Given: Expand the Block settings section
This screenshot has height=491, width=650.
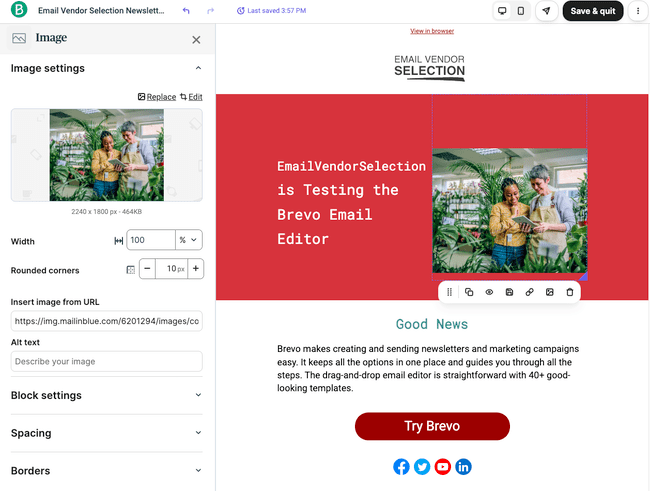Looking at the screenshot, I should [x=106, y=395].
